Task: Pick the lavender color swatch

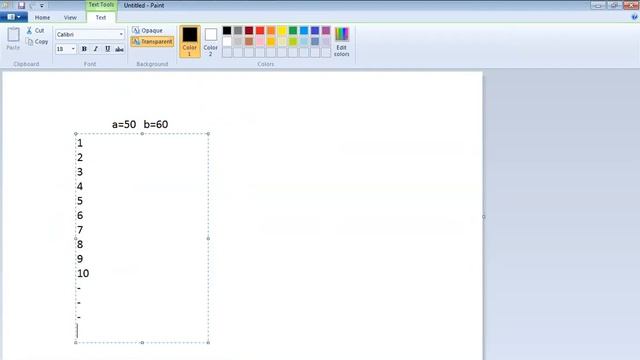Action: (326, 42)
